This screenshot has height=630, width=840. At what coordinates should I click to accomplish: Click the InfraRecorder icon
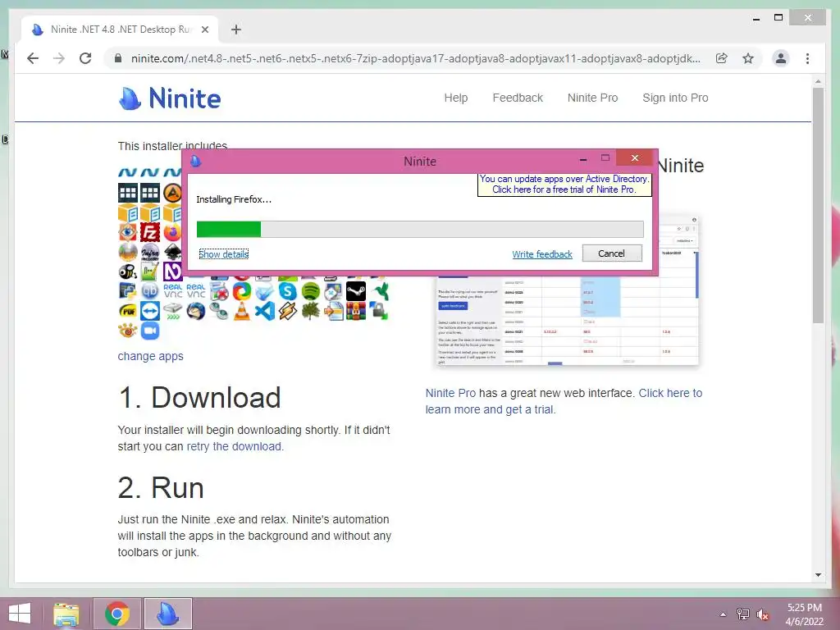pyautogui.click(x=150, y=252)
